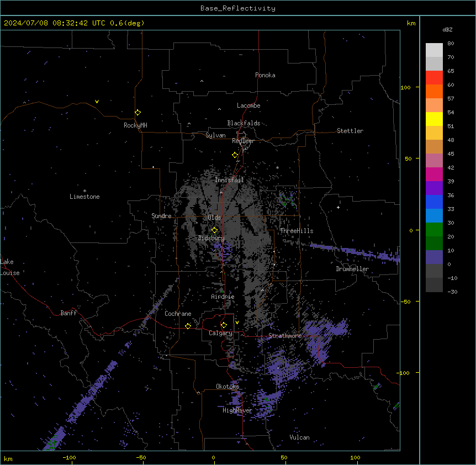Click the Olds town label

click(x=214, y=218)
